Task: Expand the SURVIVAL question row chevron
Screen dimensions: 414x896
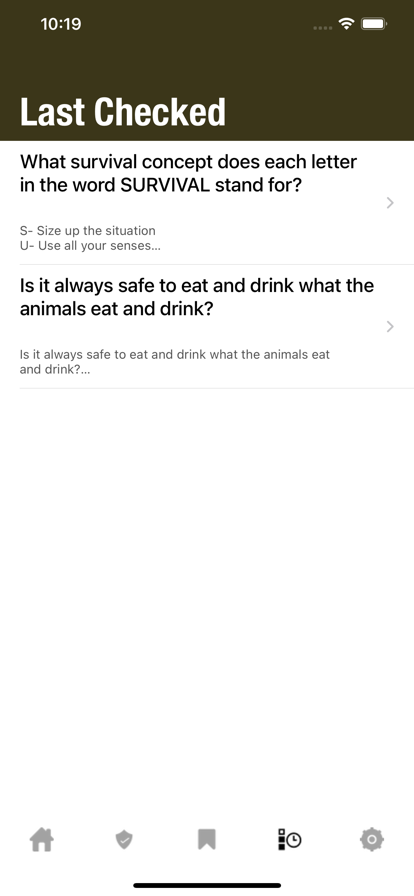Action: coord(390,203)
